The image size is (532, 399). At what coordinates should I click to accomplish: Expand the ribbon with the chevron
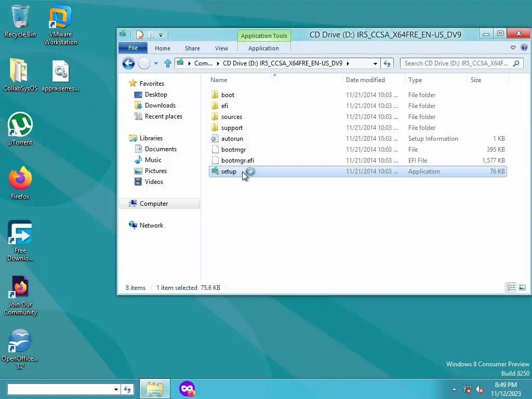tap(513, 47)
